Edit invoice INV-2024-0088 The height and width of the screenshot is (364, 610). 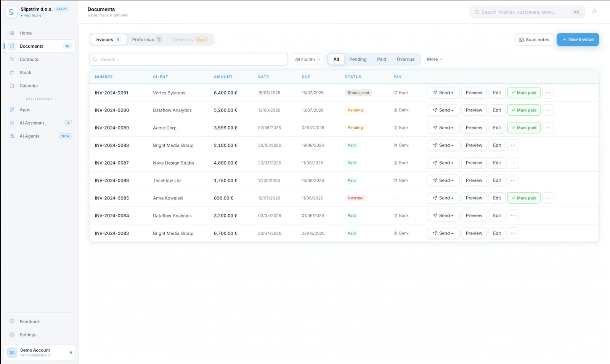[x=497, y=145]
